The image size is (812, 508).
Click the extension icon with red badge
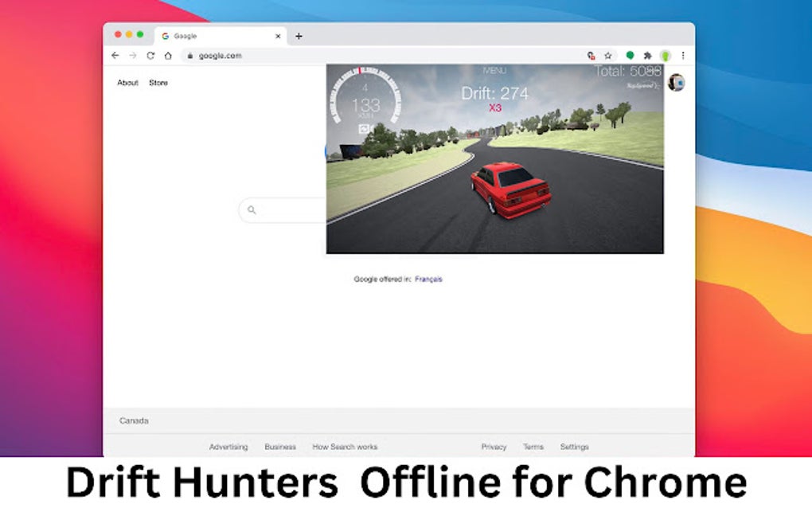(x=591, y=56)
